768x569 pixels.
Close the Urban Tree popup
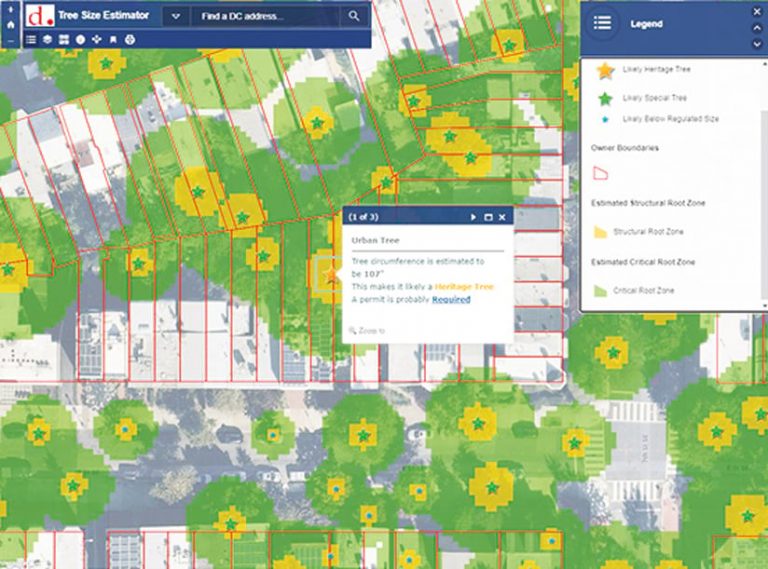[x=502, y=217]
